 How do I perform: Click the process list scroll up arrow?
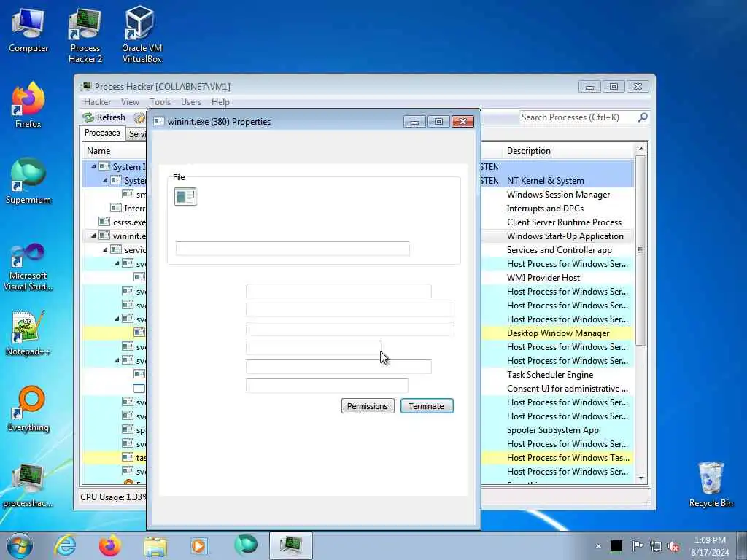point(640,149)
